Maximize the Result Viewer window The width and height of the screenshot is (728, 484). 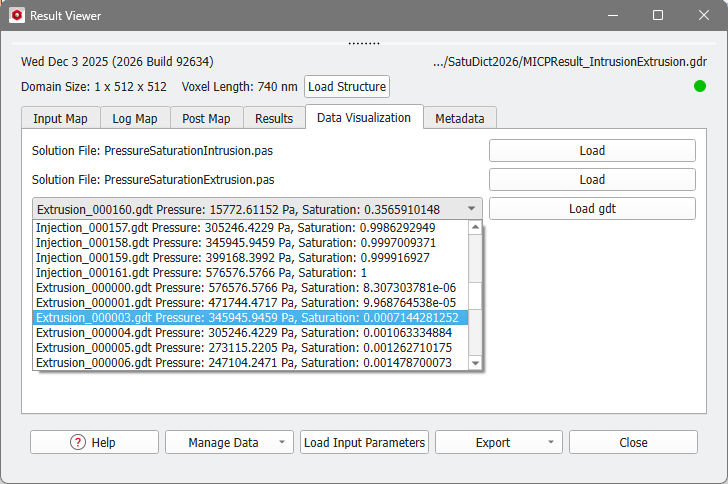(x=658, y=15)
